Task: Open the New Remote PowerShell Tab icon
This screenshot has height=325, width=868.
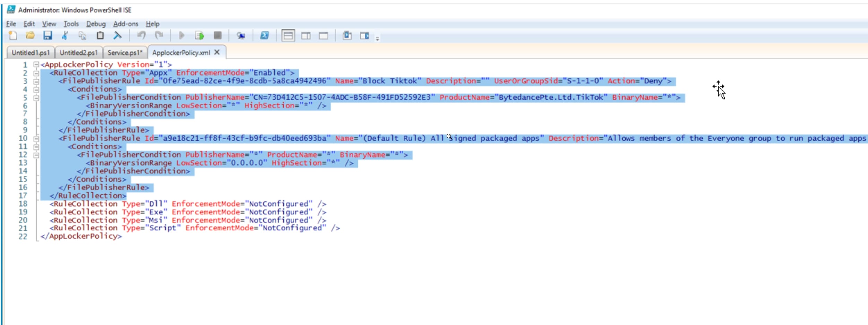Action: (x=241, y=35)
